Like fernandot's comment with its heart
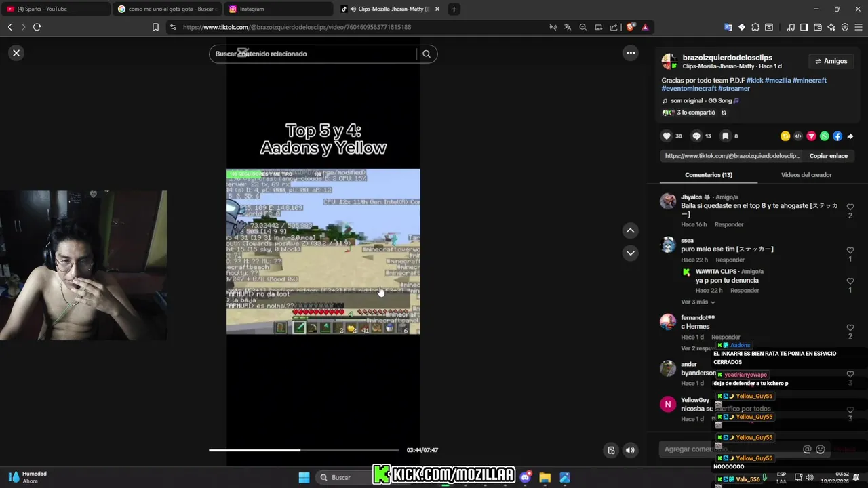The image size is (868, 488). 850,328
